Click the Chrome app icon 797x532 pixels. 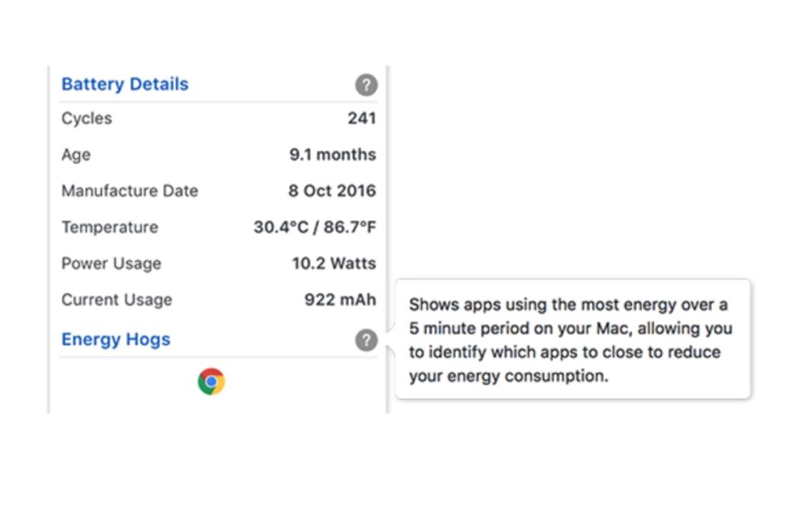211,381
